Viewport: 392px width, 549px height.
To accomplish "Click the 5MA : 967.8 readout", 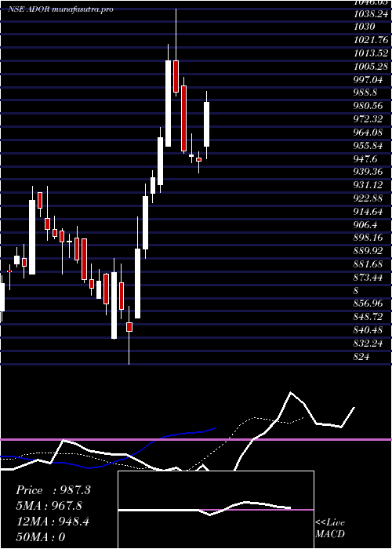I will (x=51, y=506).
